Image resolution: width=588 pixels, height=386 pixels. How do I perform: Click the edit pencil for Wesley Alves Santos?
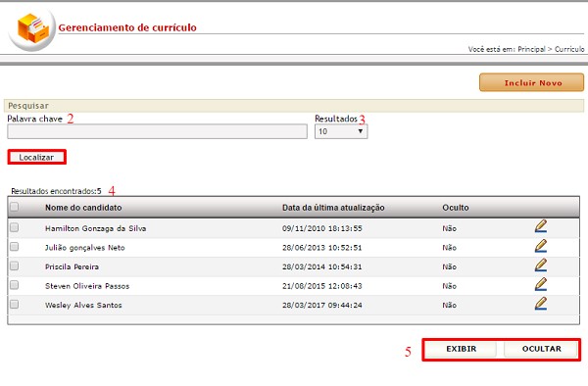point(540,304)
